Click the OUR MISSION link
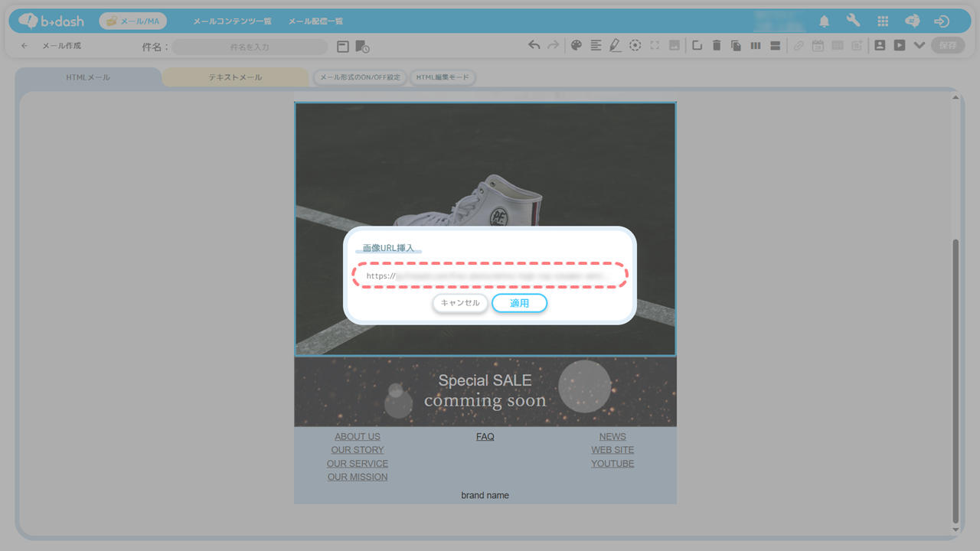Viewport: 980px width, 551px height. [358, 477]
